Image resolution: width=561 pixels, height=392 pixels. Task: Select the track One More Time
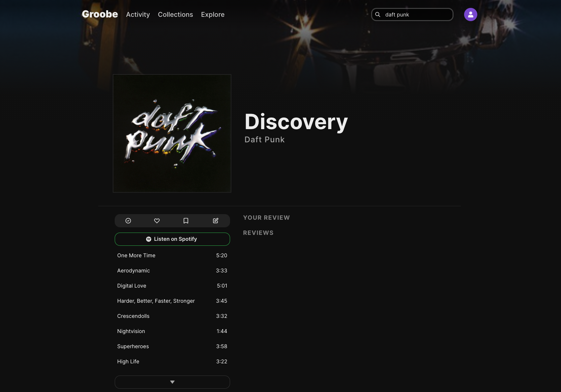pos(172,256)
